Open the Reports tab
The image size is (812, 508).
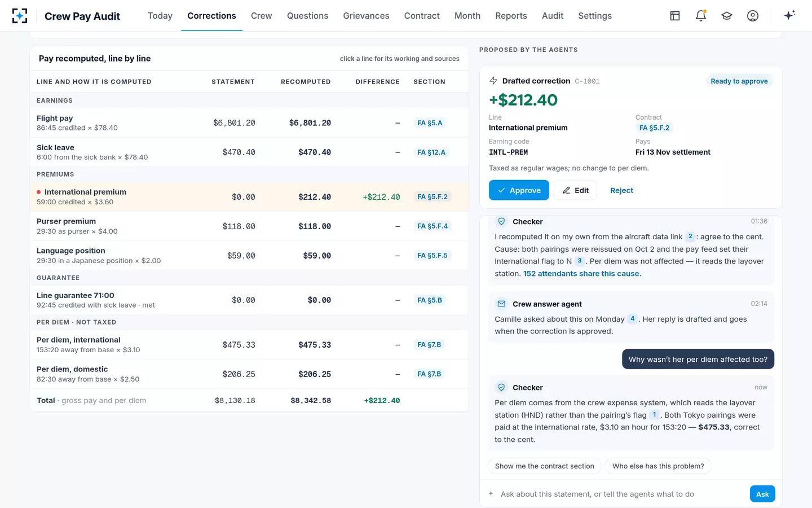(x=511, y=16)
